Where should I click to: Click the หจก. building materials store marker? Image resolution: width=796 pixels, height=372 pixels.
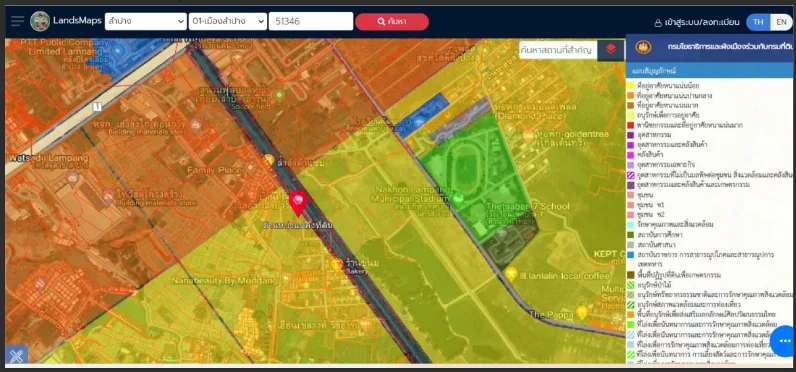pyautogui.click(x=195, y=125)
